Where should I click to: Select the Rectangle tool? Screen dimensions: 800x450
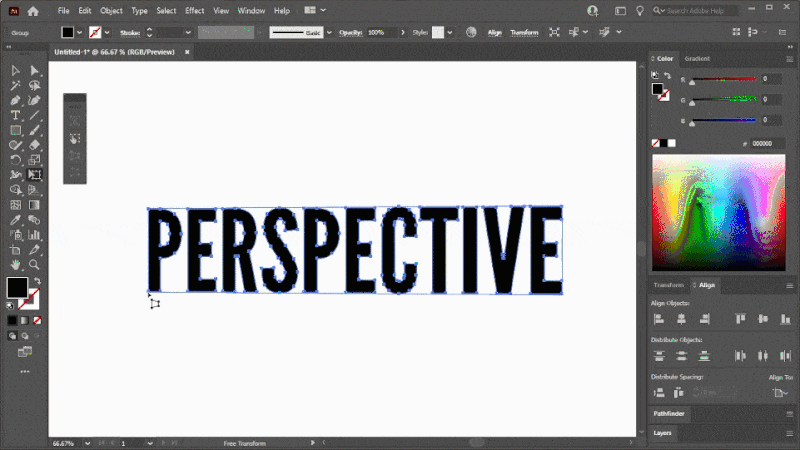[x=15, y=130]
